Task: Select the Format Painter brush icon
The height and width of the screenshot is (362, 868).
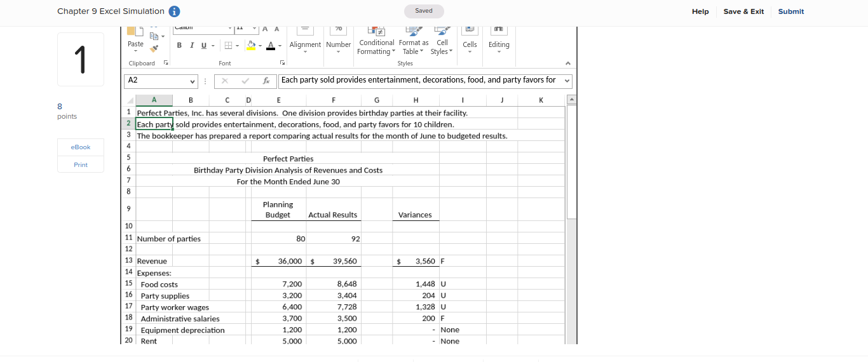Action: 154,49
